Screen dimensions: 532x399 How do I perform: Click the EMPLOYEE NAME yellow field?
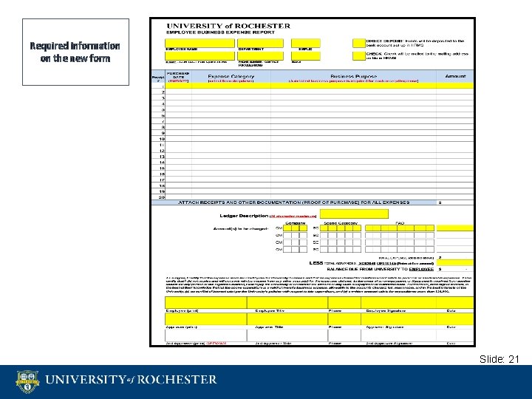click(199, 43)
